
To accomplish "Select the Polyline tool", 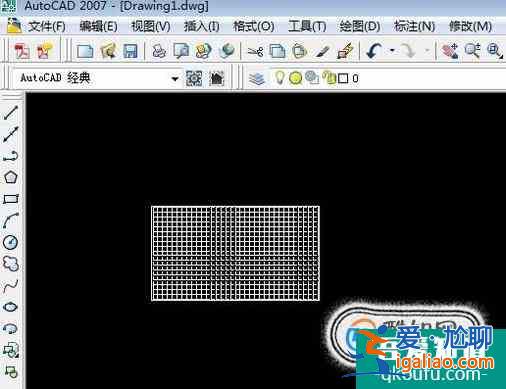I will (x=11, y=156).
